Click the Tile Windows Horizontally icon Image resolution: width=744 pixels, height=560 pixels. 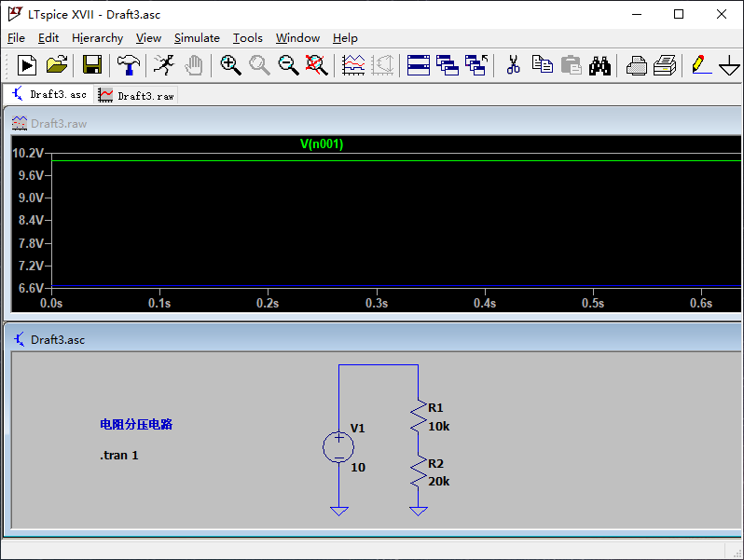point(419,65)
